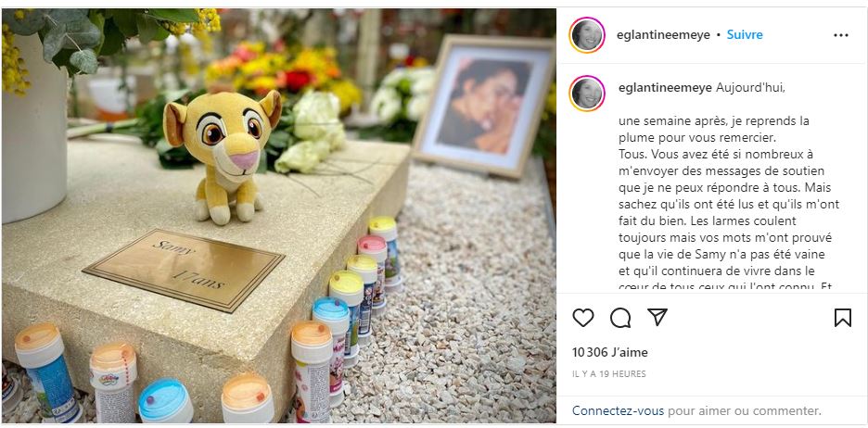Viewport: 868px width, 428px height.
Task: Open eglantineemeye username beside the caption
Action: point(666,89)
